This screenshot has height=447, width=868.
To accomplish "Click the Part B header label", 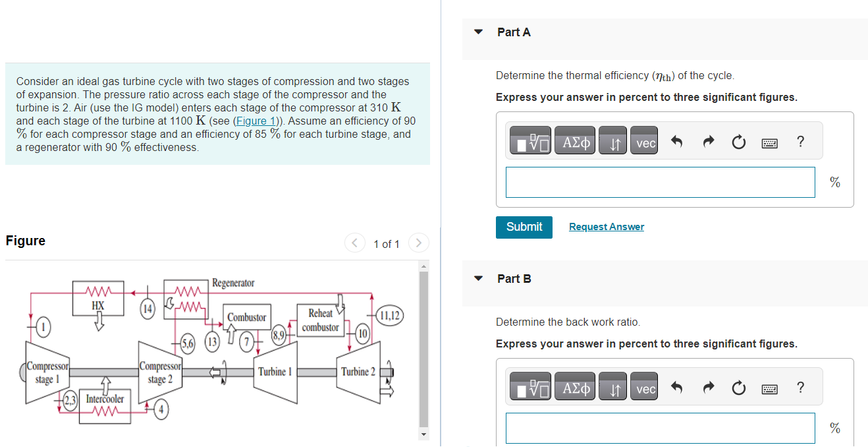I will click(x=514, y=278).
